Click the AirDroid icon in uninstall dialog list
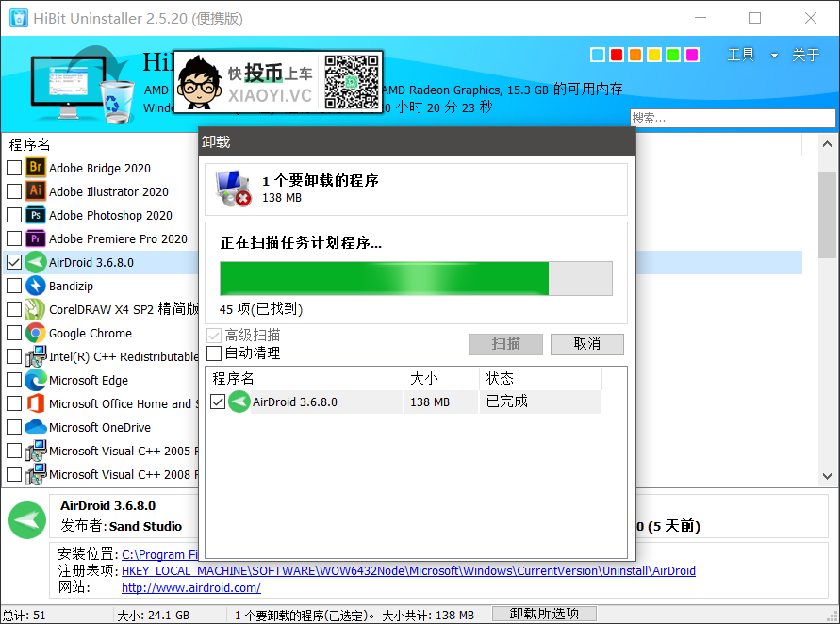Image resolution: width=840 pixels, height=624 pixels. coord(239,402)
